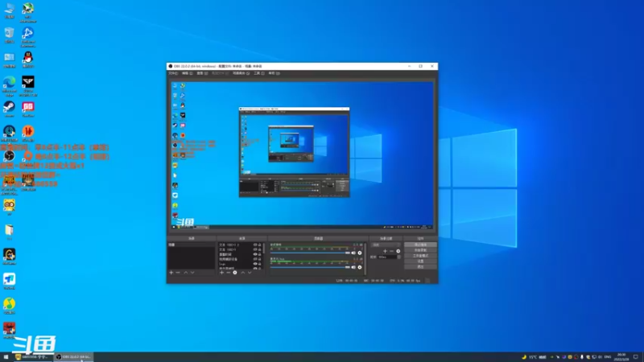Open the Steam desktop icon
The width and height of the screenshot is (644, 362).
(9, 109)
